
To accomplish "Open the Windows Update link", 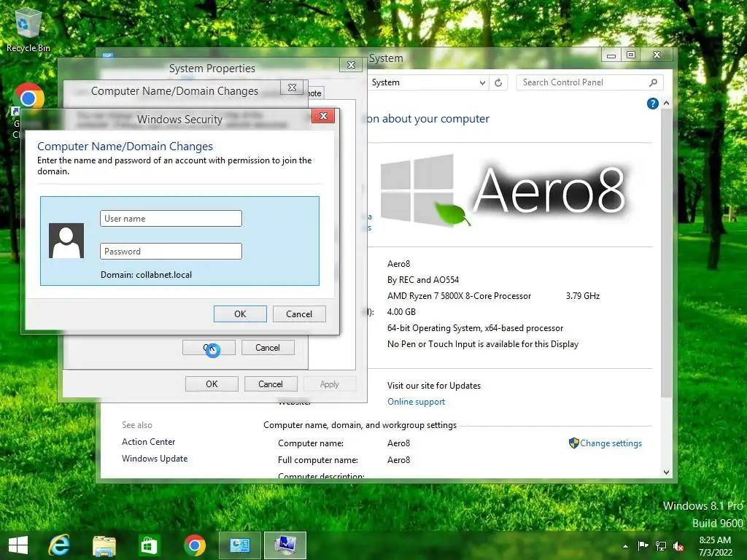I will pos(155,458).
